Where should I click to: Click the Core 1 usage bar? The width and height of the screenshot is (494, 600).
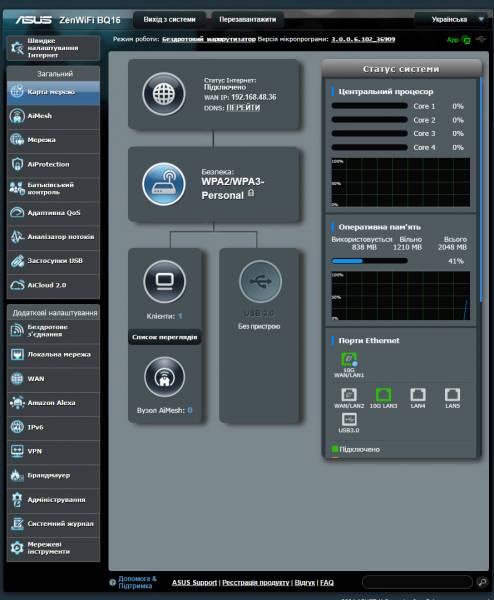(370, 106)
